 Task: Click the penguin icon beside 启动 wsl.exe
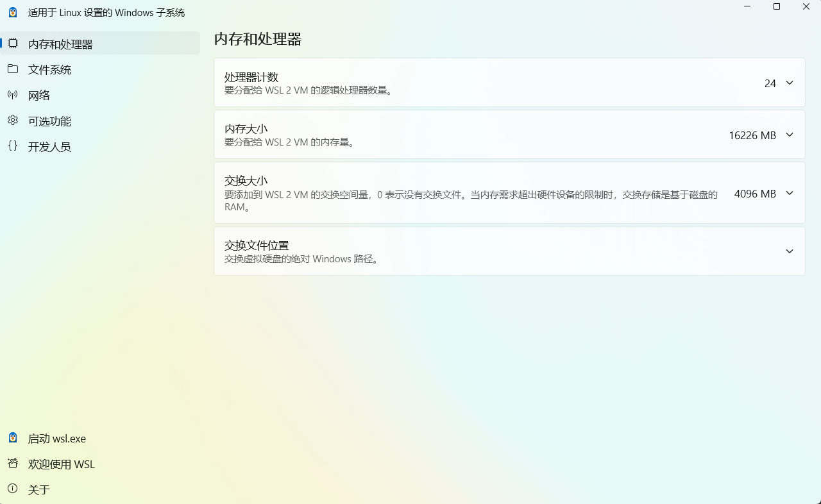(x=13, y=438)
